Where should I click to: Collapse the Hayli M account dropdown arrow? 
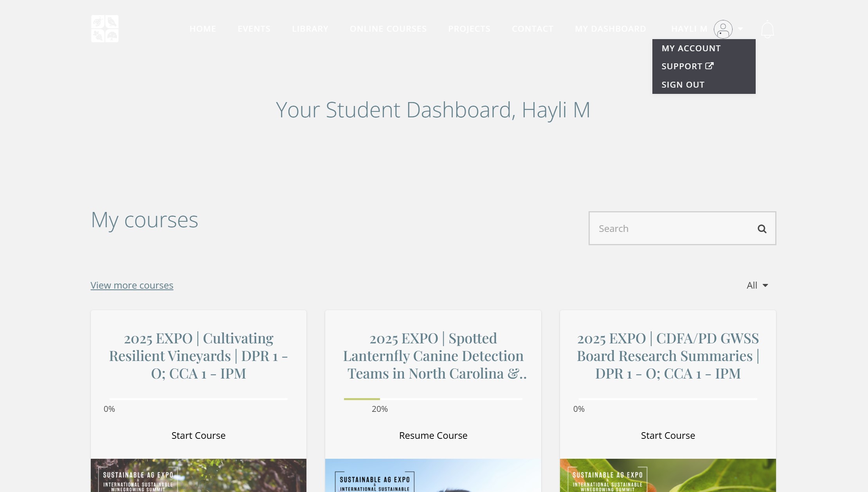click(740, 29)
